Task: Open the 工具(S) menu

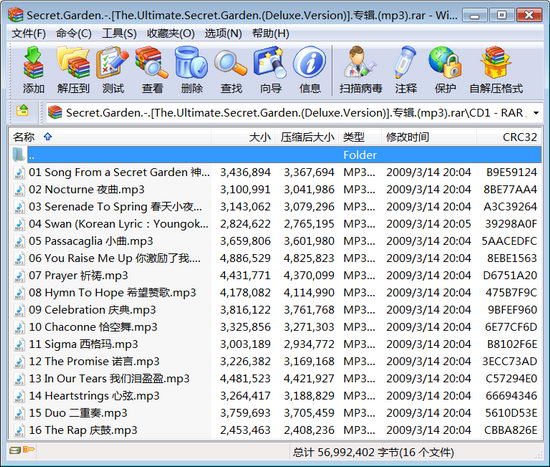Action: (x=119, y=34)
